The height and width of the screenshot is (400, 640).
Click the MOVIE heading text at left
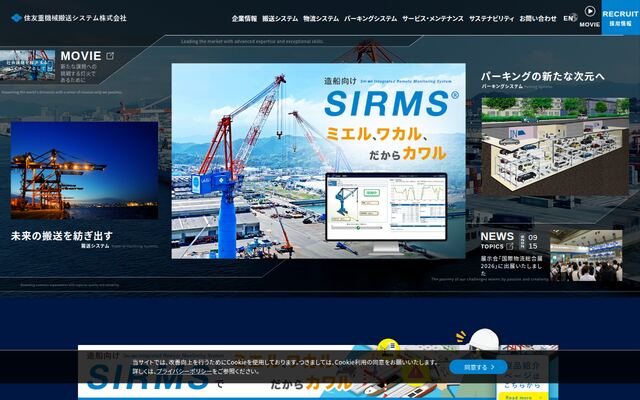81,56
